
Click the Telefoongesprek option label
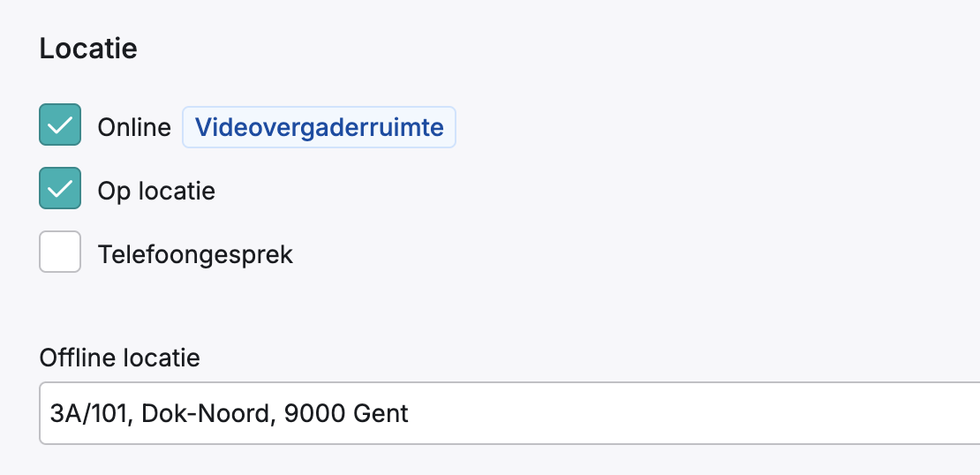pos(195,254)
